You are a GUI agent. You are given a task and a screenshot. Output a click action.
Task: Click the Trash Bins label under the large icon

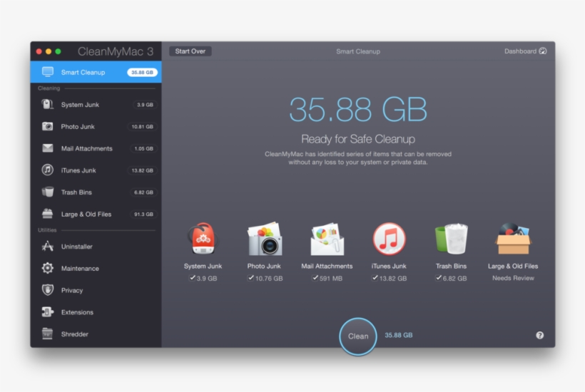tap(451, 266)
